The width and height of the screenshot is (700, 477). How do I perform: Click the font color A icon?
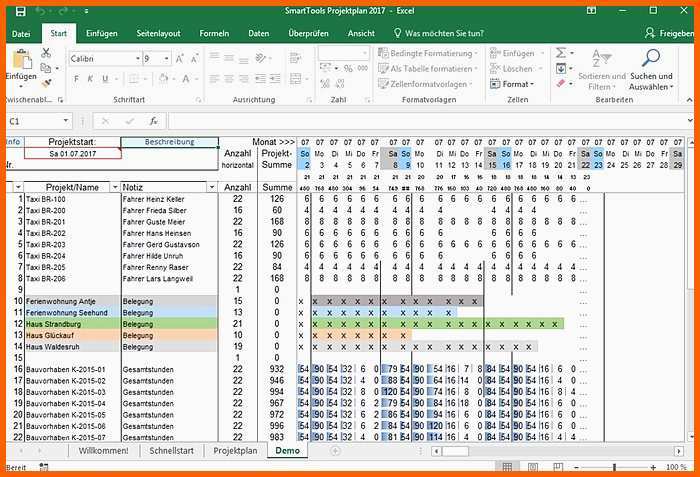(186, 79)
